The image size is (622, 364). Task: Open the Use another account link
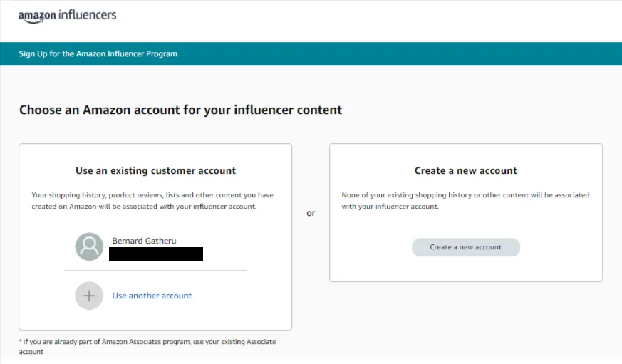(152, 296)
